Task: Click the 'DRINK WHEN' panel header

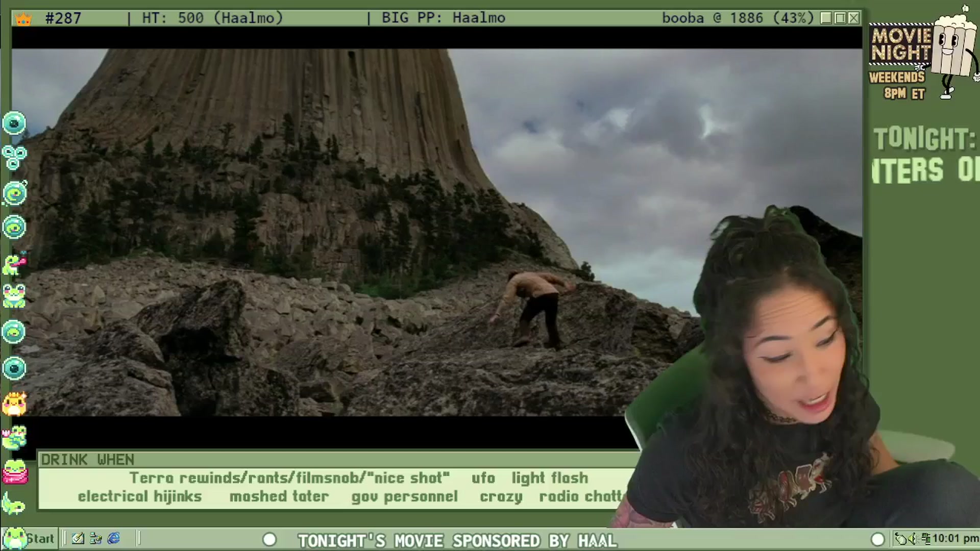Action: (x=88, y=460)
